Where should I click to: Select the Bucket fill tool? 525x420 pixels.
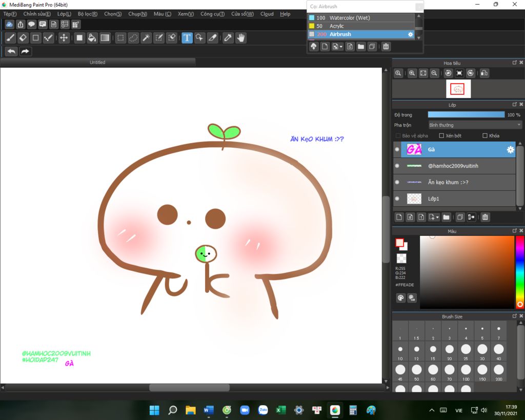92,38
